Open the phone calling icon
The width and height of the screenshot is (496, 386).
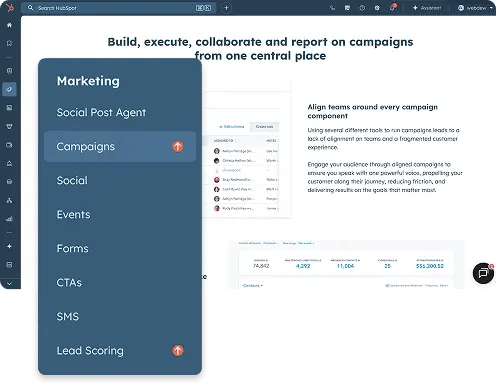[332, 8]
